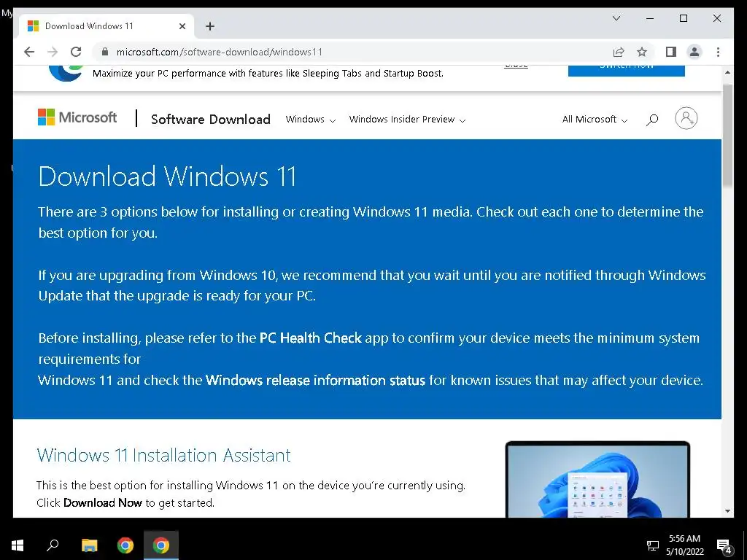Expand the Windows Insider Preview menu
Screen dimensions: 747x560
point(407,120)
